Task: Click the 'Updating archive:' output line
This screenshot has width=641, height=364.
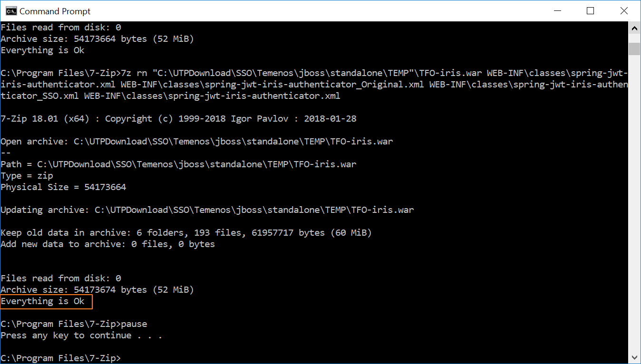Action: 207,210
